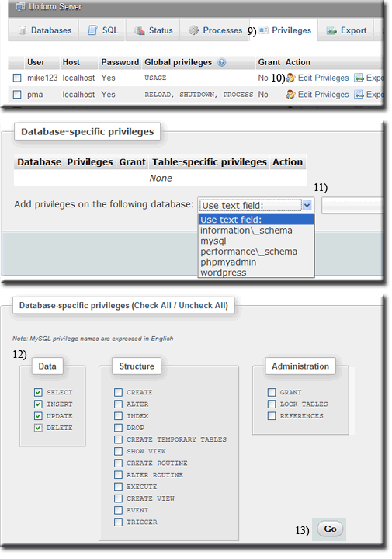This screenshot has height=559, width=392.
Task: Open the Processes tab
Action: [215, 30]
